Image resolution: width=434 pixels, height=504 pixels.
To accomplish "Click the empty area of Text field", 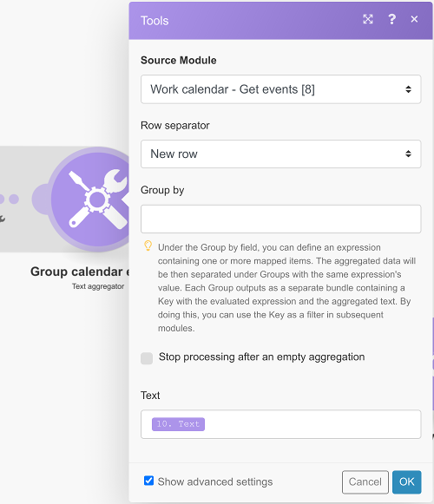I will click(312, 424).
